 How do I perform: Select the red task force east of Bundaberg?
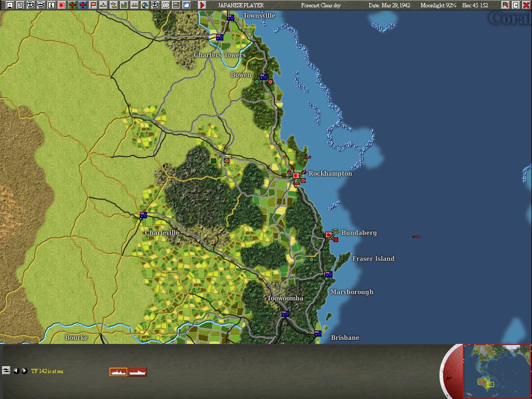pos(416,236)
